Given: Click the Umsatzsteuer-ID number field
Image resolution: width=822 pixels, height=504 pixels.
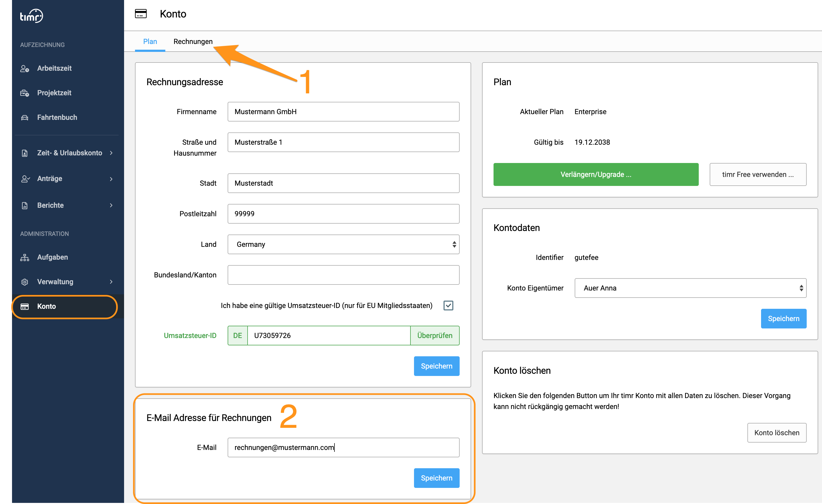Looking at the screenshot, I should point(329,335).
